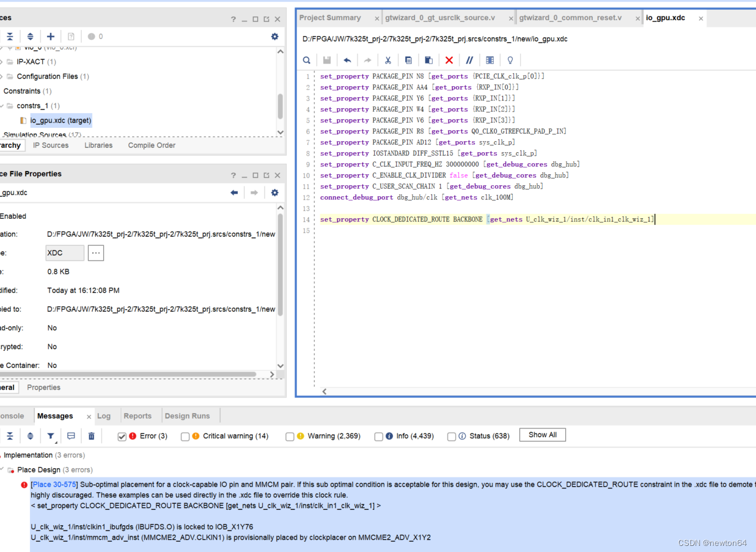Add sources with the plus icon

[51, 36]
